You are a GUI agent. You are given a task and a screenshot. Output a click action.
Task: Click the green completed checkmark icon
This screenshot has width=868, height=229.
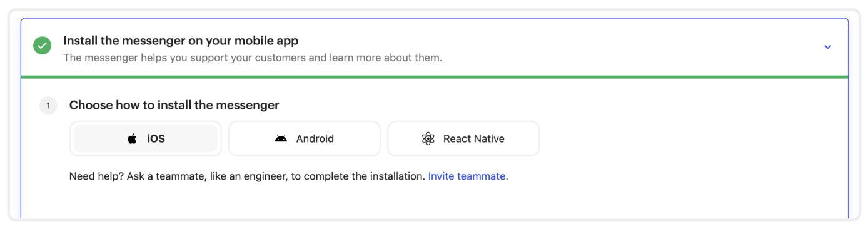click(x=43, y=46)
